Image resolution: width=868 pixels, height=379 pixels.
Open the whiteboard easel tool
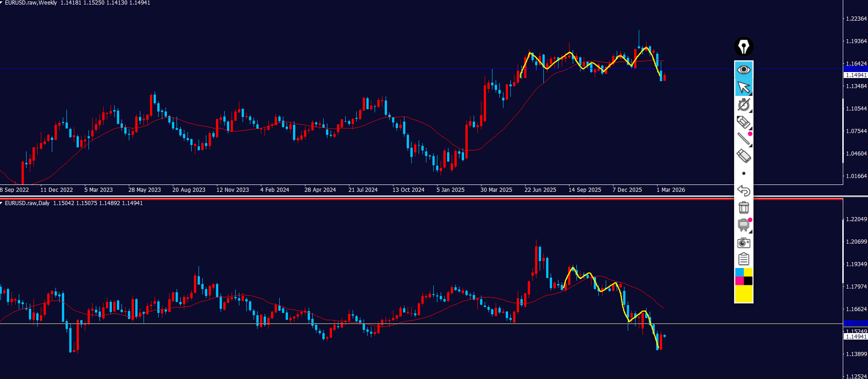click(743, 225)
